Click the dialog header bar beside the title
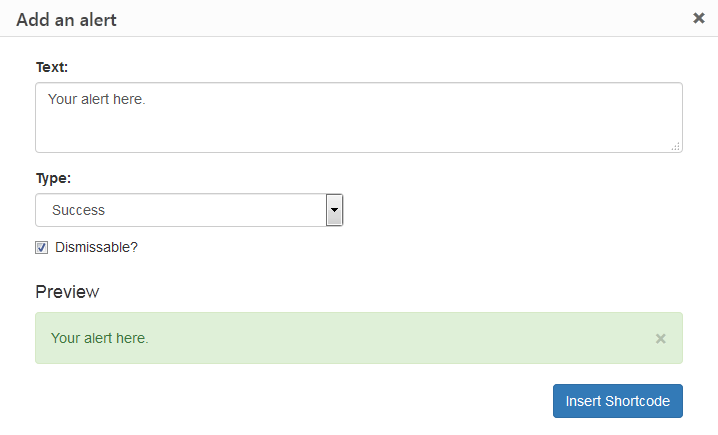The height and width of the screenshot is (435, 718). (403, 18)
